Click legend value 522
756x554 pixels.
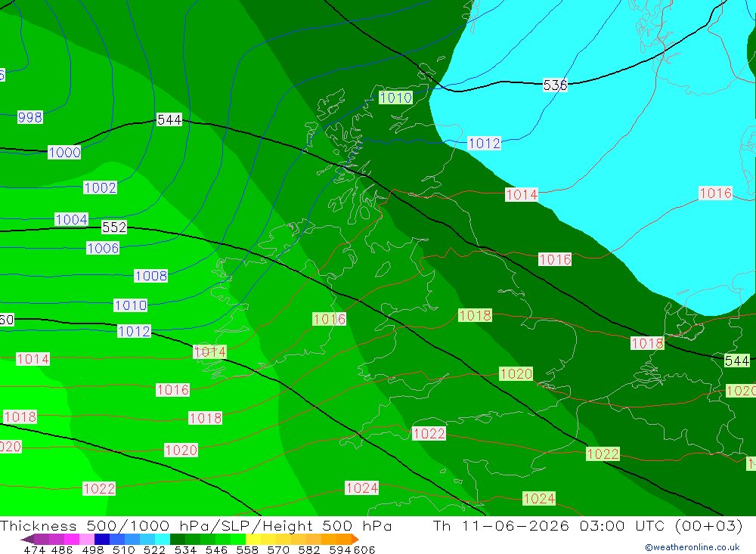(x=154, y=549)
